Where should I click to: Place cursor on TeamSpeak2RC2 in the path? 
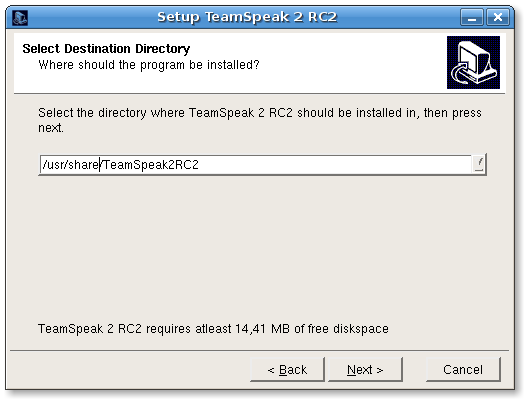pyautogui.click(x=151, y=164)
